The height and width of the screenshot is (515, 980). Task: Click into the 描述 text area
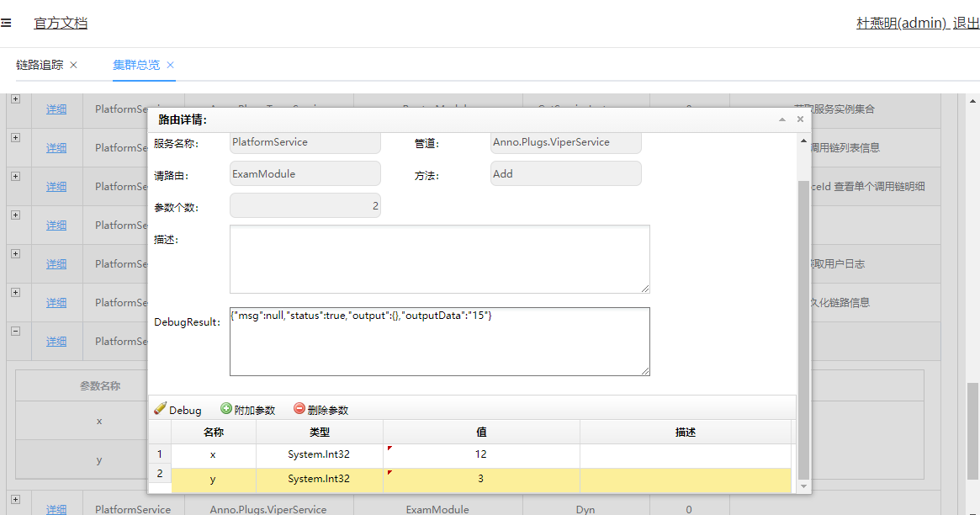(439, 258)
